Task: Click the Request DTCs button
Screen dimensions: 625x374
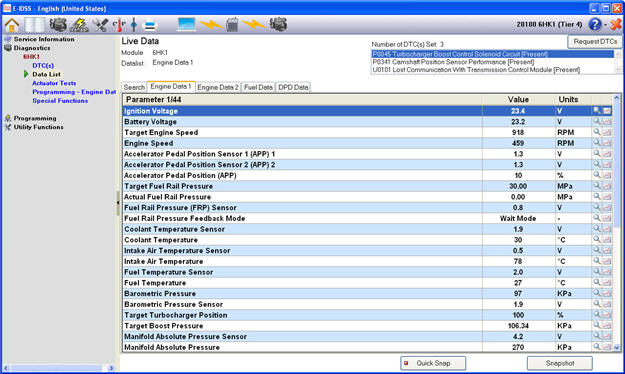Action: pos(595,41)
